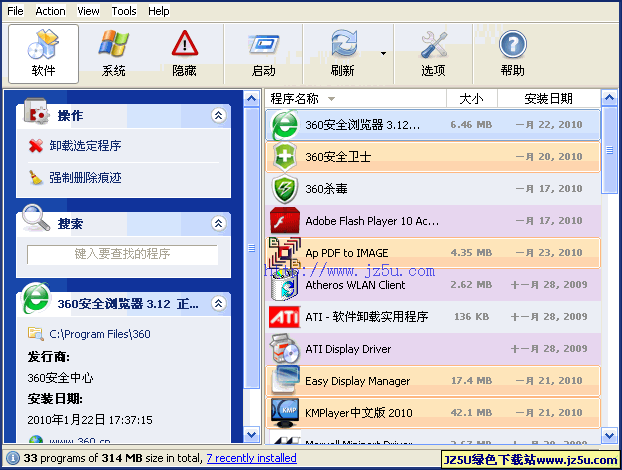Viewport: 622px width, 470px height.
Task: Focus the 键入要查找的程序 search box
Action: pyautogui.click(x=123, y=254)
